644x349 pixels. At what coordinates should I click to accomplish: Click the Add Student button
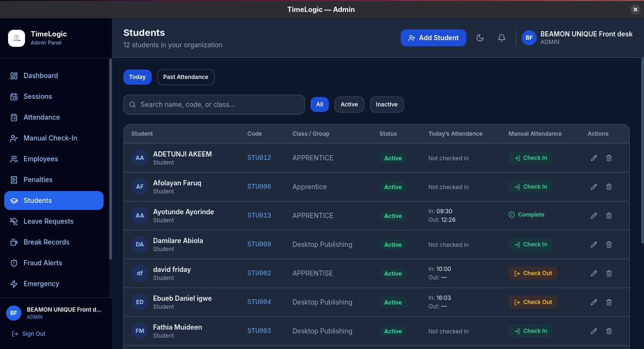(433, 38)
